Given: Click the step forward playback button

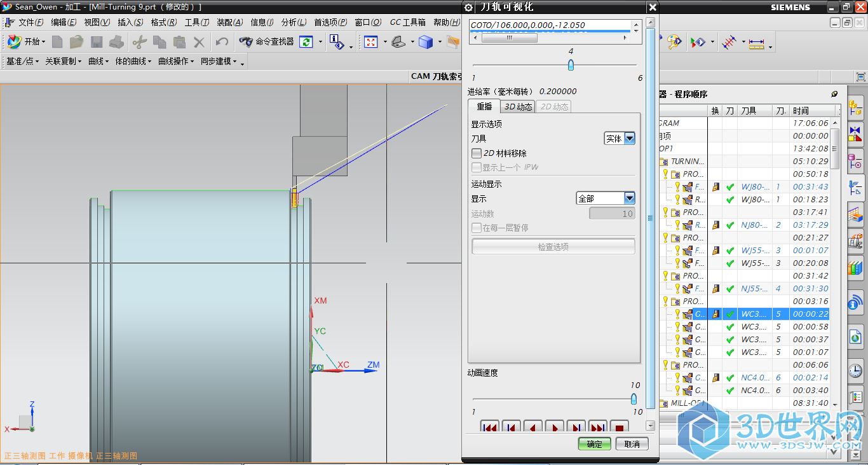Looking at the screenshot, I should coord(576,427).
